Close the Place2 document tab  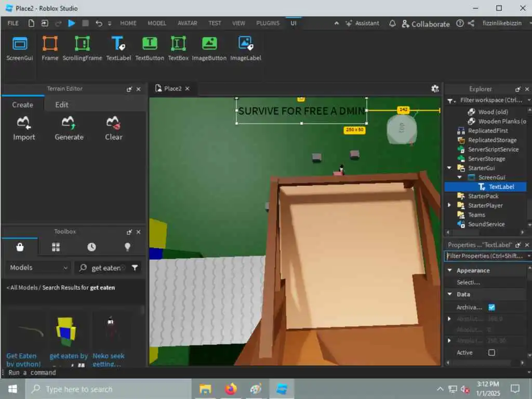click(x=187, y=88)
